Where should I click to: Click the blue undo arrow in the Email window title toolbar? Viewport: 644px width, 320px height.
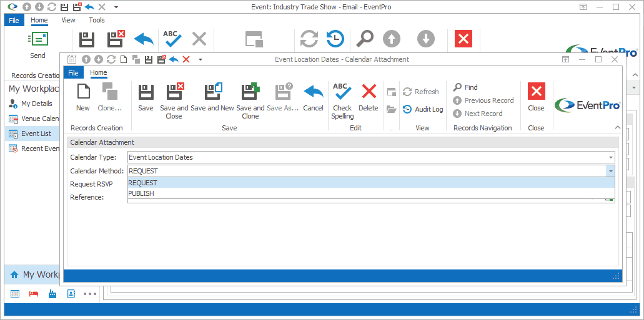pyautogui.click(x=89, y=7)
